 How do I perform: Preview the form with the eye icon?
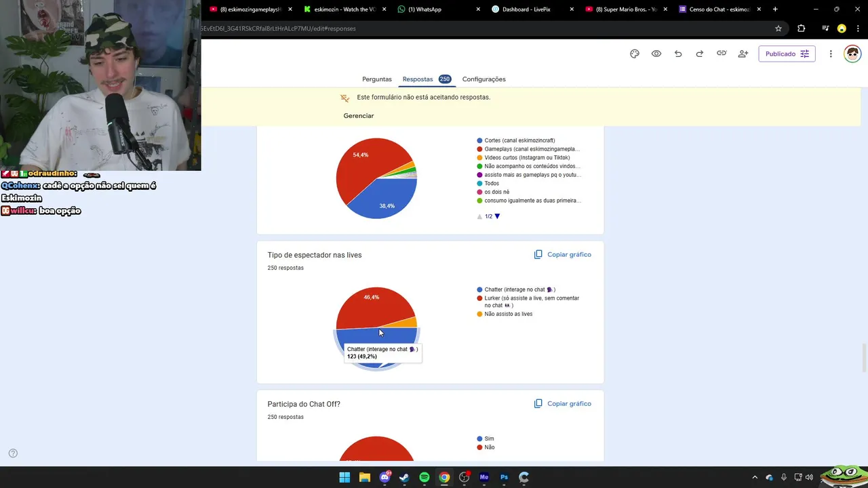[656, 54]
